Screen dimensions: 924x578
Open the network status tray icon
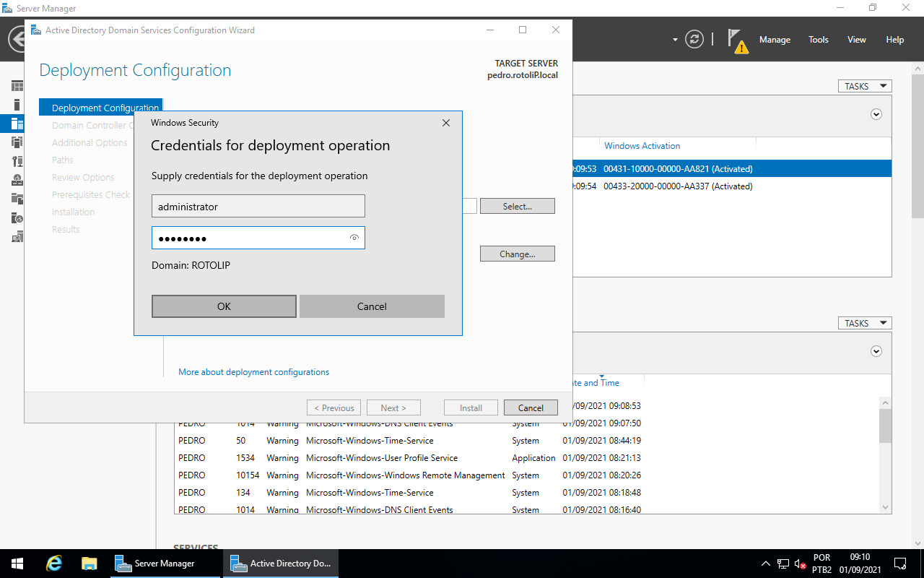coord(783,563)
